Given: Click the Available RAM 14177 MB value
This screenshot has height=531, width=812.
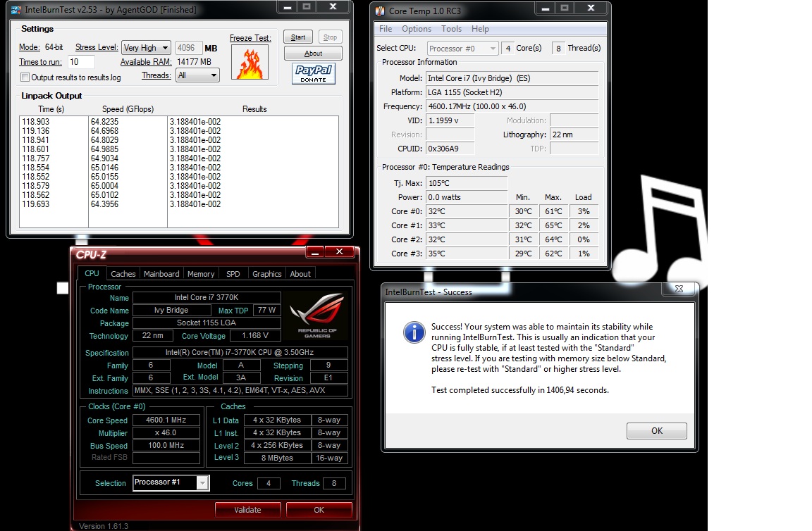Looking at the screenshot, I should point(195,61).
